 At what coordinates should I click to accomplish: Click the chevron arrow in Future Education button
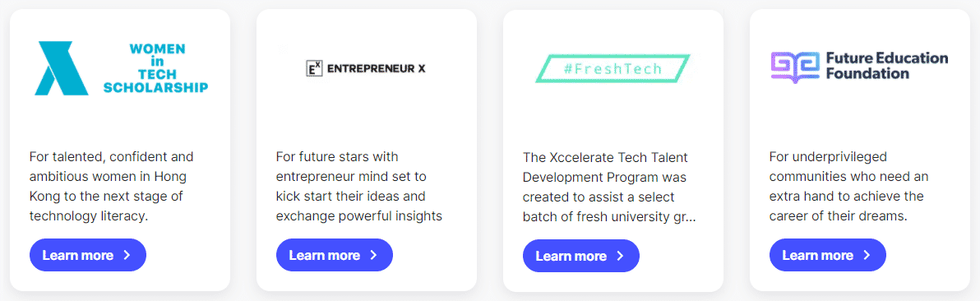[867, 255]
